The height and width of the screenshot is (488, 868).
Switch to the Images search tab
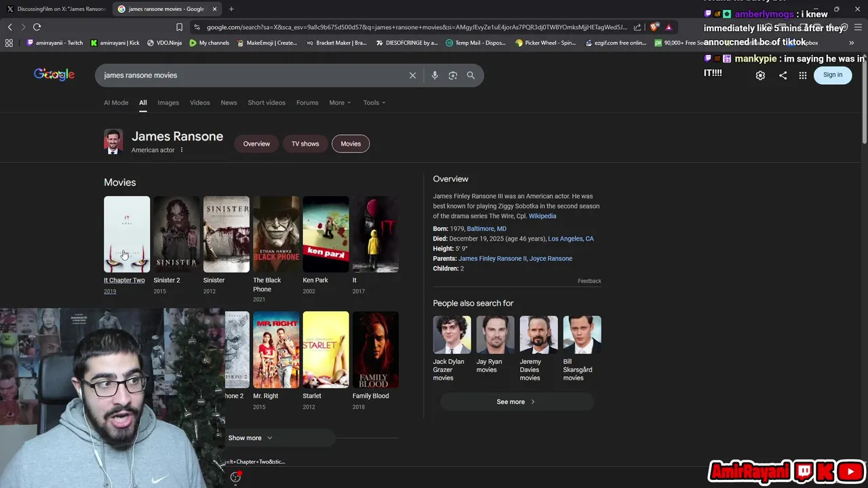168,102
